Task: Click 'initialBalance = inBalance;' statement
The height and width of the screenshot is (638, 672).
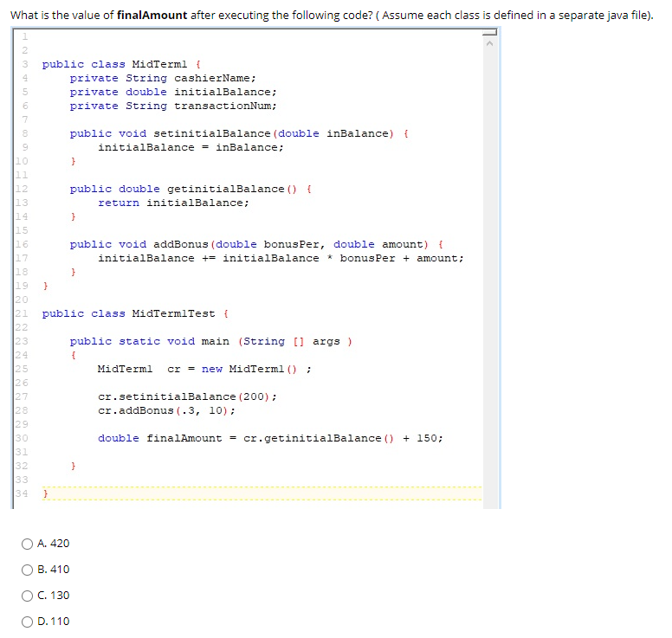Action: [x=191, y=147]
